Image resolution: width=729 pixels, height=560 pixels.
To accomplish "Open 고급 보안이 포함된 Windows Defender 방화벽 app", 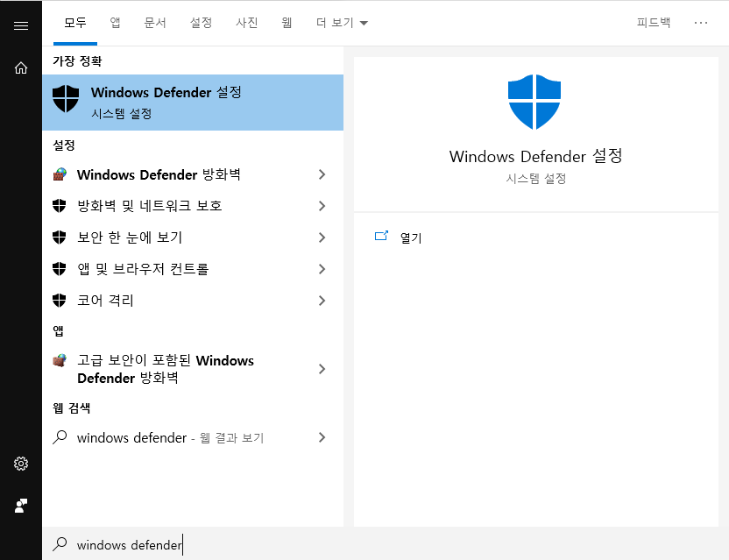I will [x=193, y=369].
